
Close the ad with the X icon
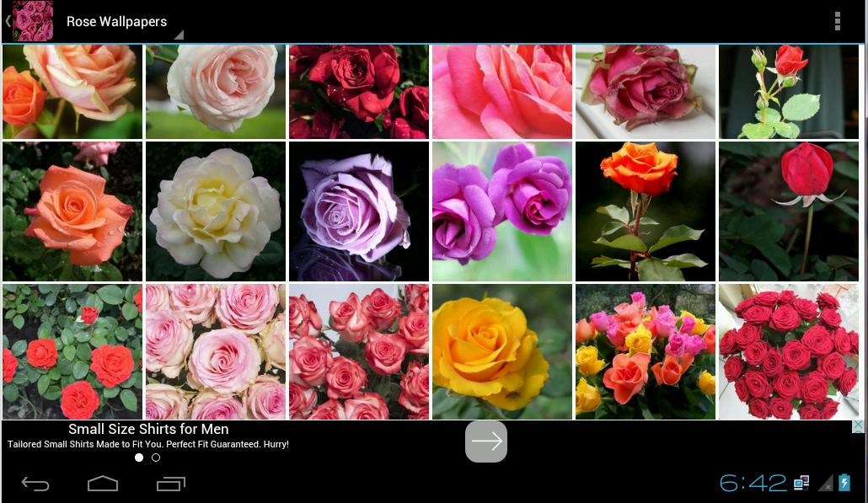click(x=858, y=425)
